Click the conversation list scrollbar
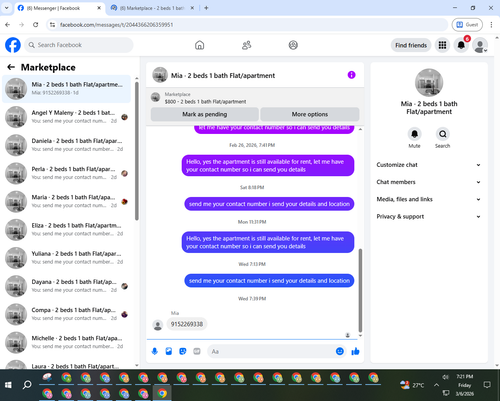The image size is (500, 401). point(137,150)
